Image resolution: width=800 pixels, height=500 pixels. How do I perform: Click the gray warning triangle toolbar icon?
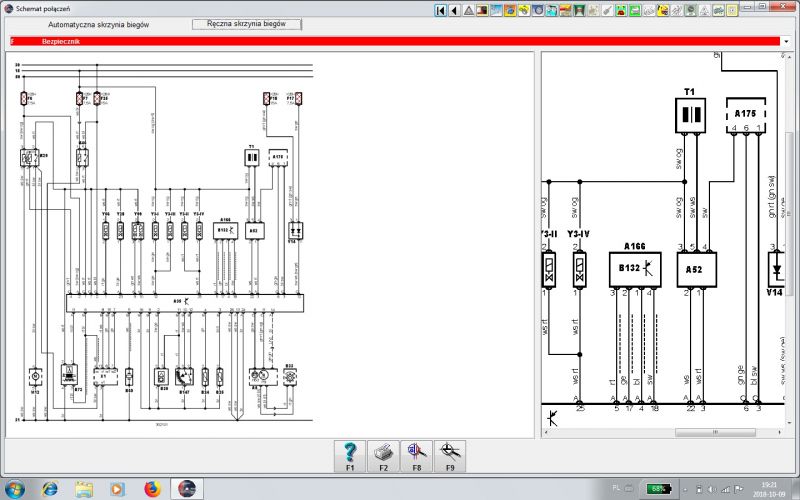[x=469, y=10]
